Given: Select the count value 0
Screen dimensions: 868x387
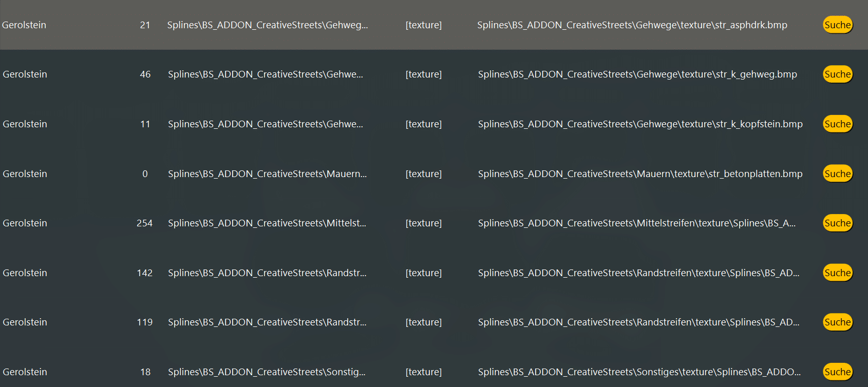Looking at the screenshot, I should (145, 173).
